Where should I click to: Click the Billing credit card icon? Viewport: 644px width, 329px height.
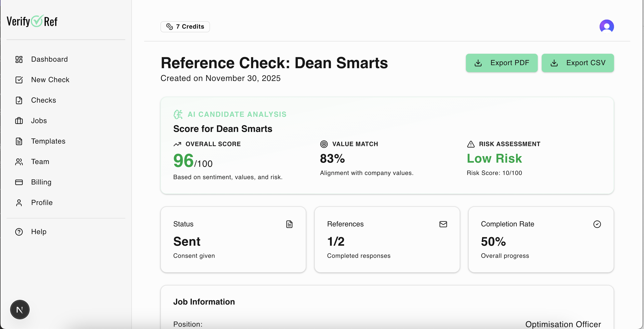[19, 182]
